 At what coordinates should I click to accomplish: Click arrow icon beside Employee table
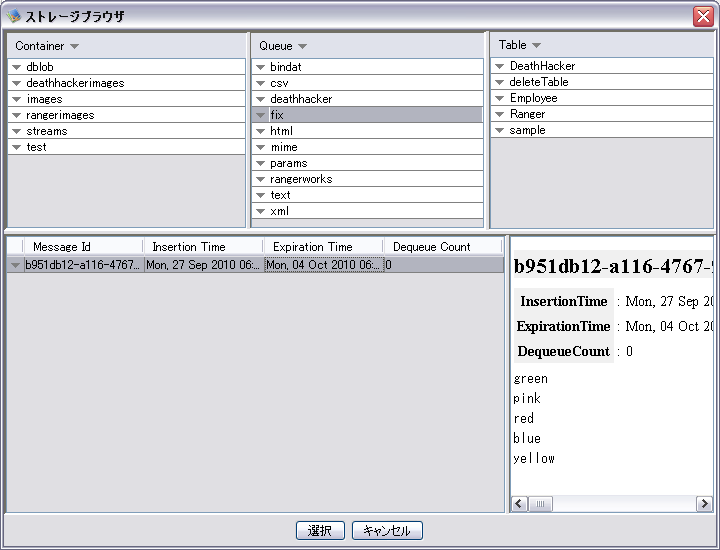pyautogui.click(x=499, y=98)
